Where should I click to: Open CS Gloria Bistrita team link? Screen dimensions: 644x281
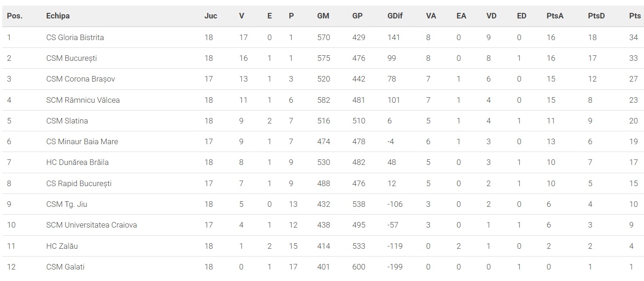[75, 37]
